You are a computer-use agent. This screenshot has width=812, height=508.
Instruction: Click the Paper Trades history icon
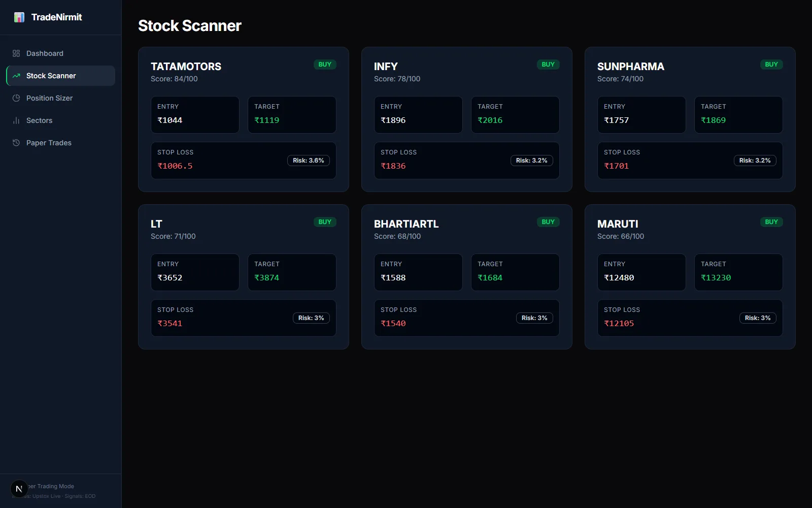[16, 143]
